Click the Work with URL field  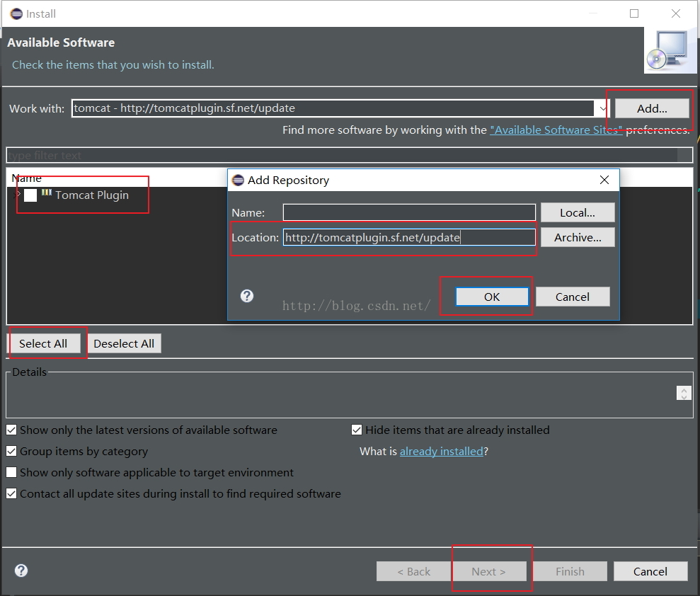click(x=333, y=108)
